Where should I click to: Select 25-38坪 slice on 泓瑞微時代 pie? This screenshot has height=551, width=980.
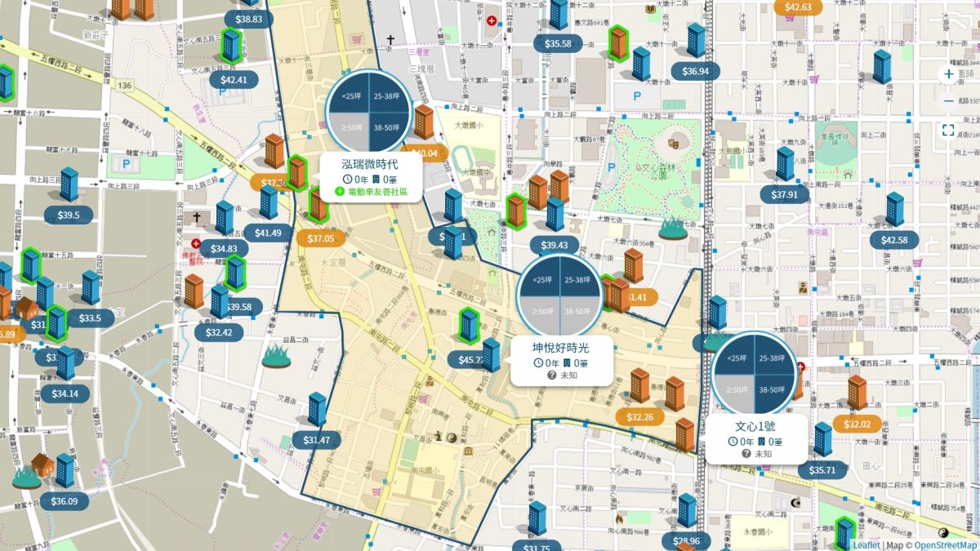coord(388,94)
